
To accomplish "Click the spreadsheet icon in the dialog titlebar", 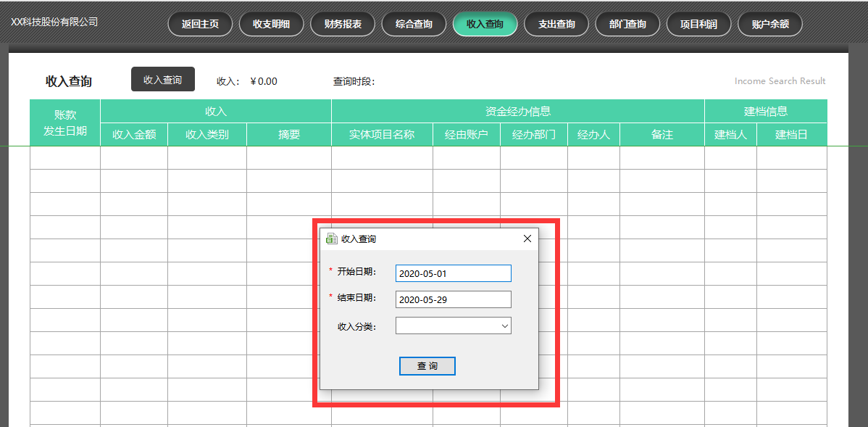I will point(331,238).
